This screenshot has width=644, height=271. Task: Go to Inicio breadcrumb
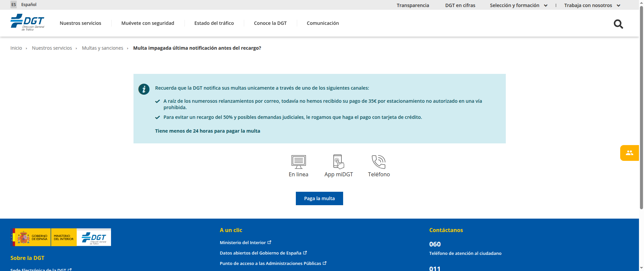point(16,48)
